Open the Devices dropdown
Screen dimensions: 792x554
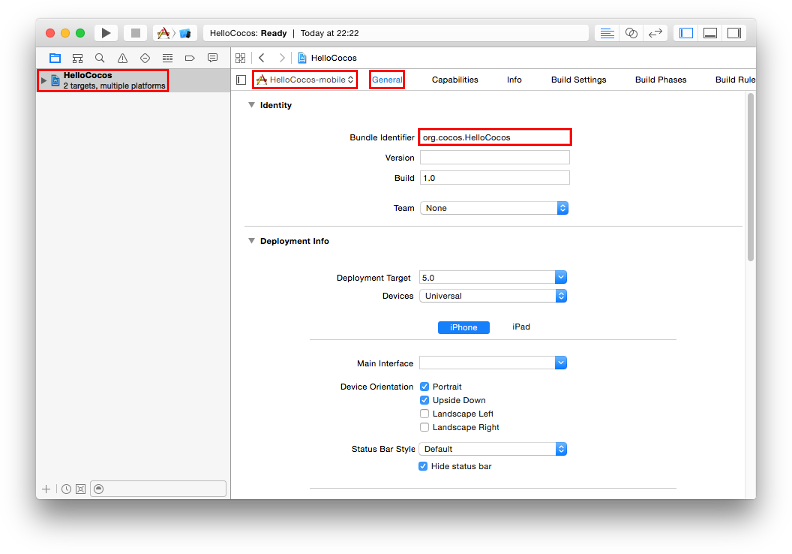(493, 296)
